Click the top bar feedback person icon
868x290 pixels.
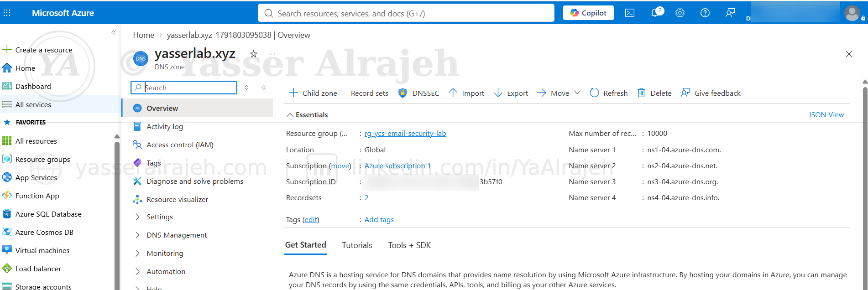[x=730, y=13]
